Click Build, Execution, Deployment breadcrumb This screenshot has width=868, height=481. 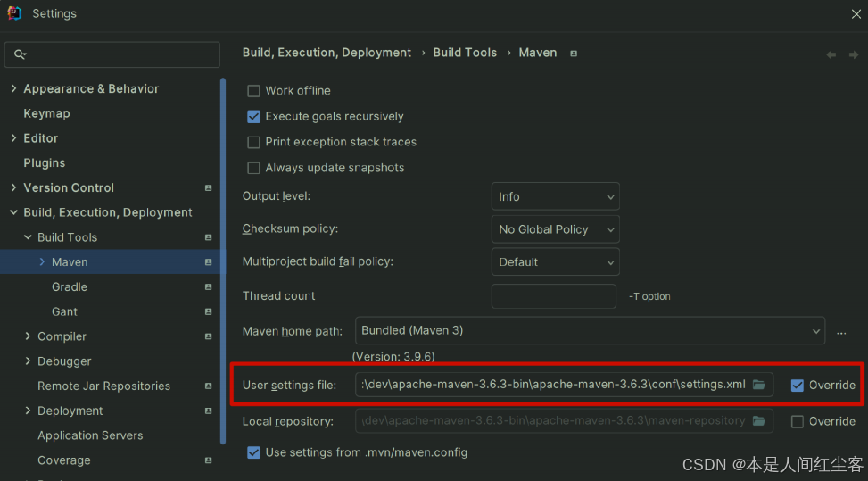(327, 53)
